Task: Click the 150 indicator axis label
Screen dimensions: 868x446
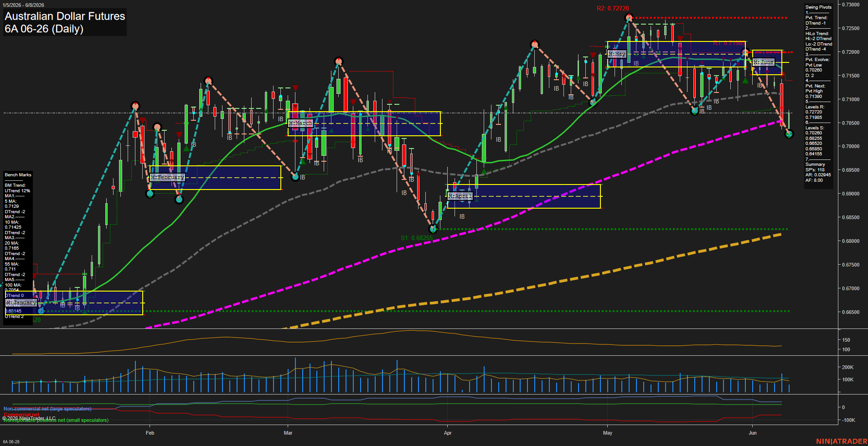Action: (846, 340)
